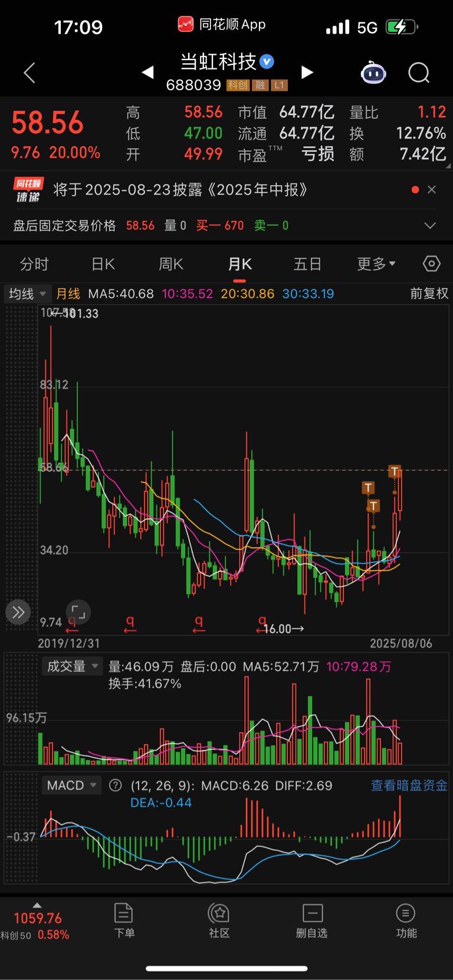This screenshot has width=453, height=980.
Task: Tap the pink 10:35.52 MA label
Action: [188, 294]
